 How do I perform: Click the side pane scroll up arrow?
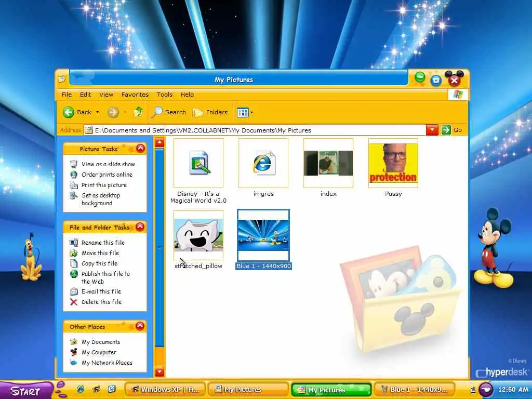(159, 142)
